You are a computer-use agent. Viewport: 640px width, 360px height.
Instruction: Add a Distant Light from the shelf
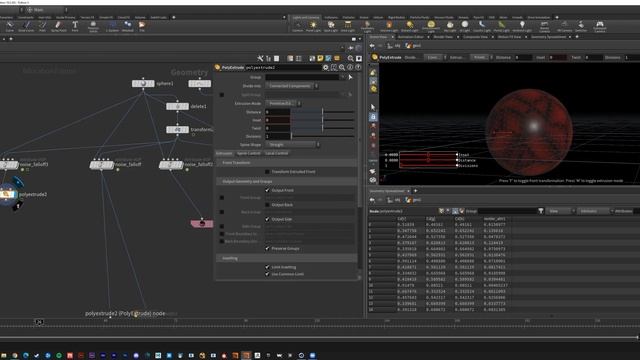(x=409, y=27)
